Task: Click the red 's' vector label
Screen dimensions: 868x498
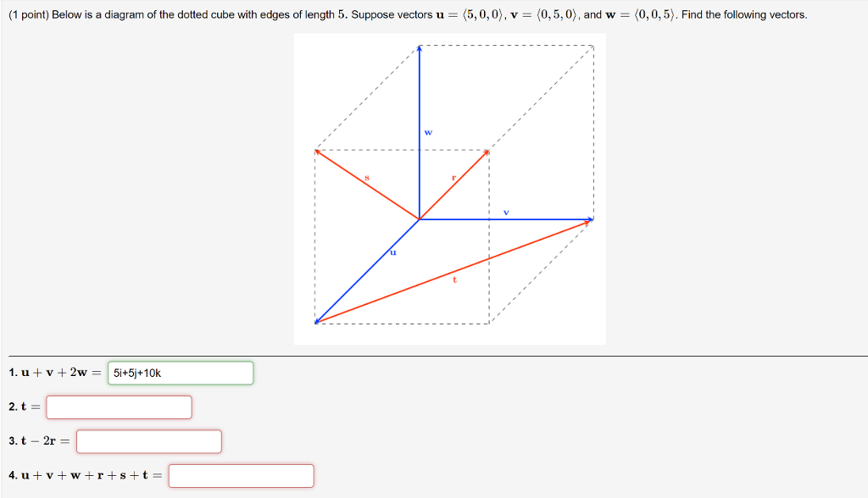Action: [366, 178]
